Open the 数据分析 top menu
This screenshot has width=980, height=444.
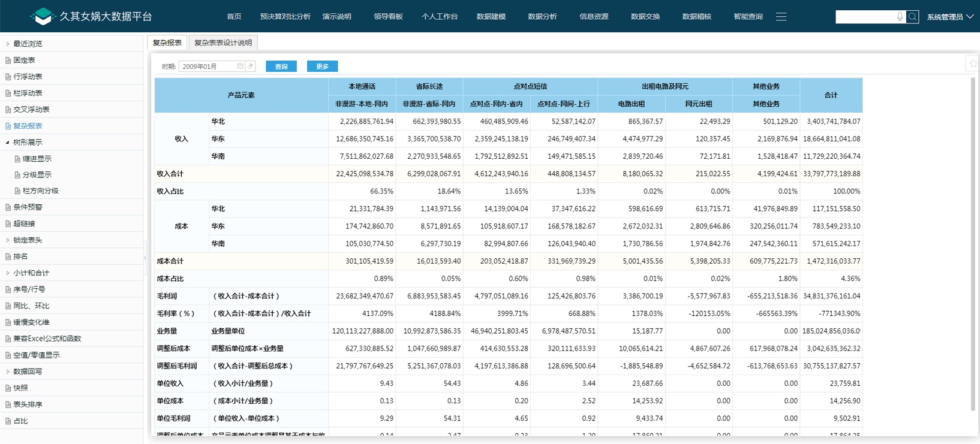click(542, 17)
